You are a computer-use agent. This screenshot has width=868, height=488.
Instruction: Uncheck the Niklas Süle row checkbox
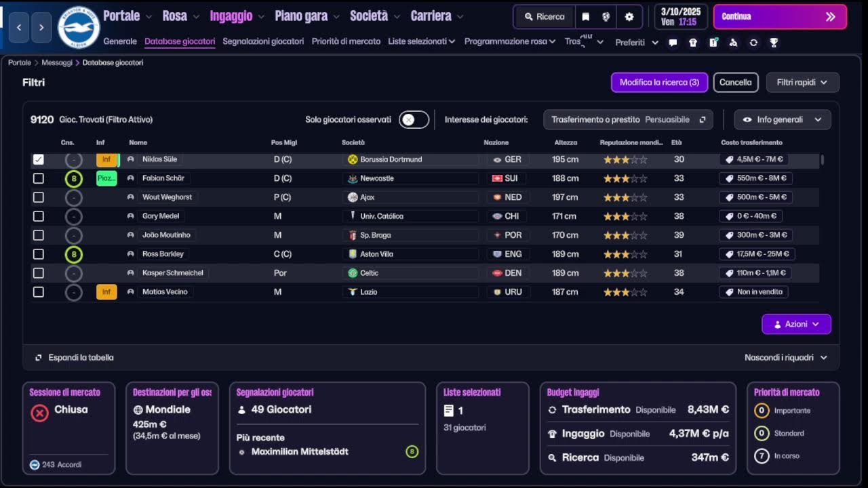pos(39,159)
